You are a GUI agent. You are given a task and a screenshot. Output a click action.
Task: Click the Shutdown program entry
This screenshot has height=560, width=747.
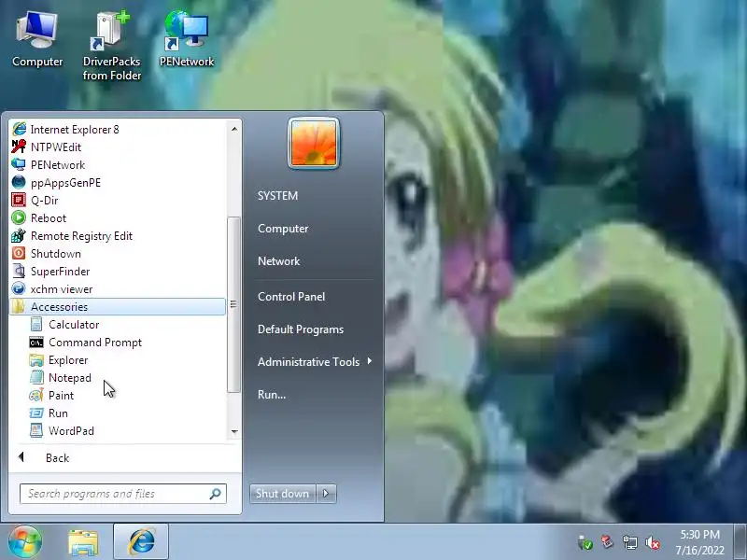(x=118, y=253)
